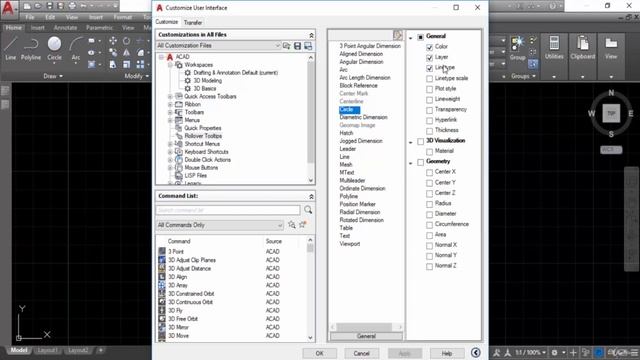
Task: Click the 3D Mirror command icon
Action: 162,327
